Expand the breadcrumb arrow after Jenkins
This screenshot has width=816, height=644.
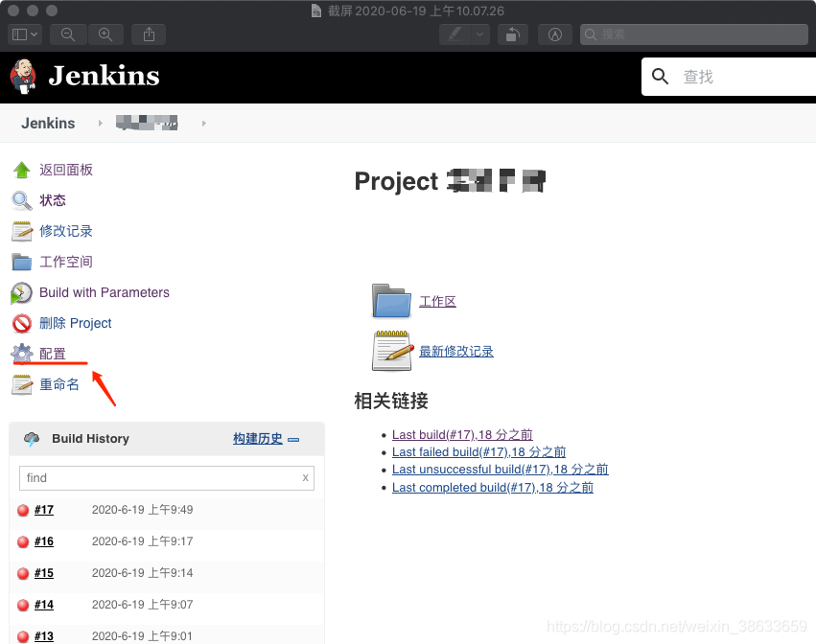101,124
